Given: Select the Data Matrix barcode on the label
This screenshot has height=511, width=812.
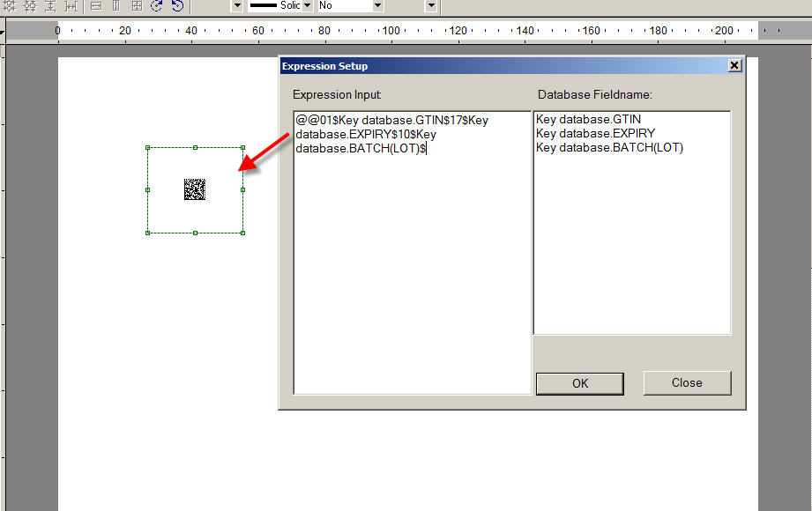Looking at the screenshot, I should click(x=195, y=189).
